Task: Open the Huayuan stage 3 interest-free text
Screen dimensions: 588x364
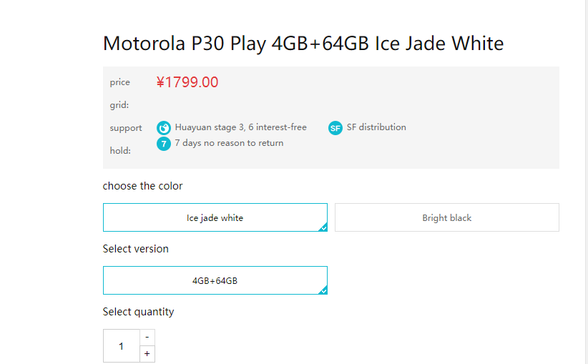Action: click(240, 127)
